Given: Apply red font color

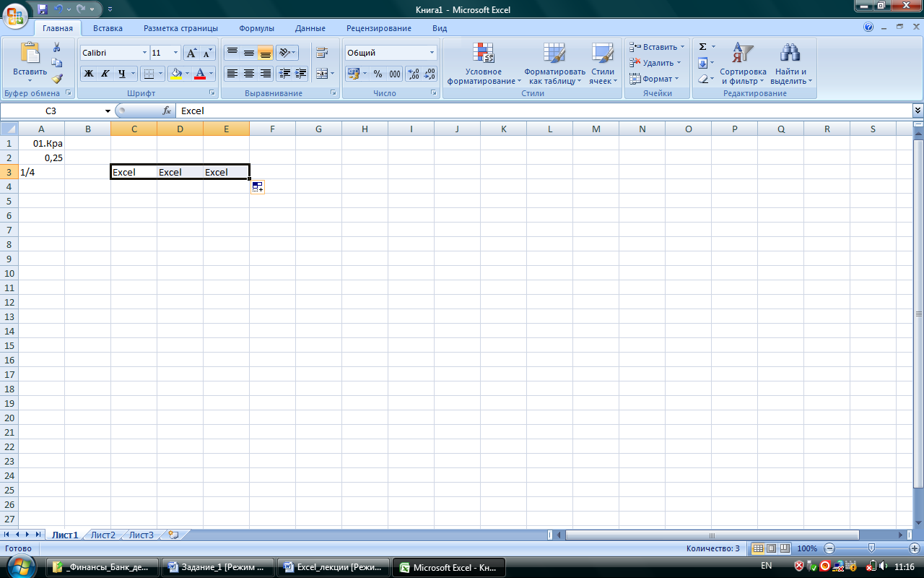Looking at the screenshot, I should [200, 74].
